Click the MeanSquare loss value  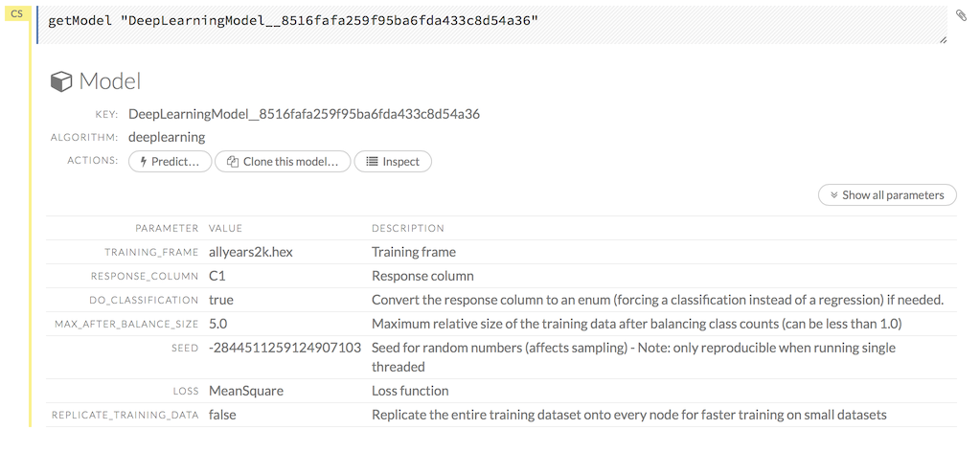tap(246, 391)
